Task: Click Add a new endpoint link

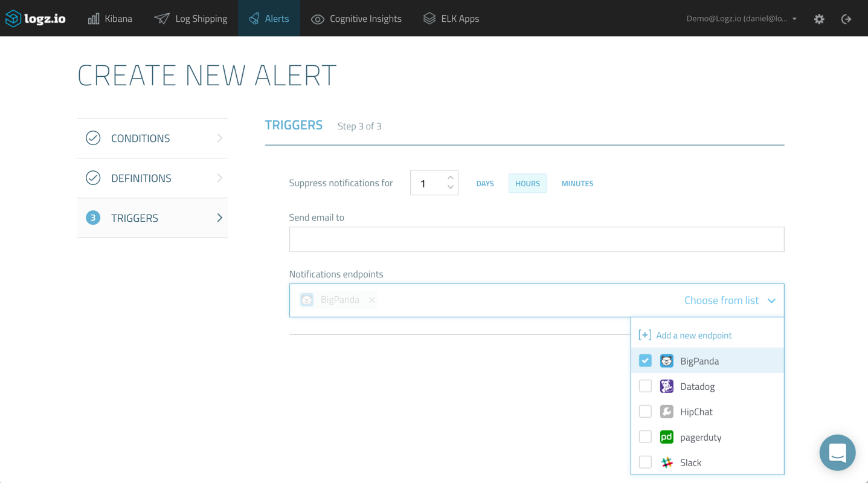Action: [x=693, y=336]
